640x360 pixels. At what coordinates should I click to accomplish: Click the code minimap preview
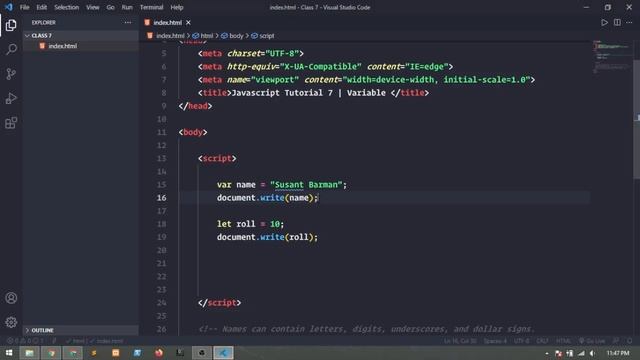click(611, 56)
